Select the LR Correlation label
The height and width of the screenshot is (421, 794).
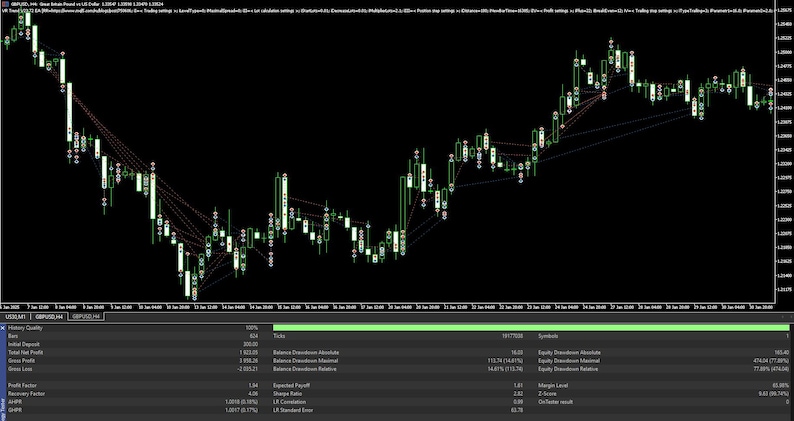coord(291,402)
